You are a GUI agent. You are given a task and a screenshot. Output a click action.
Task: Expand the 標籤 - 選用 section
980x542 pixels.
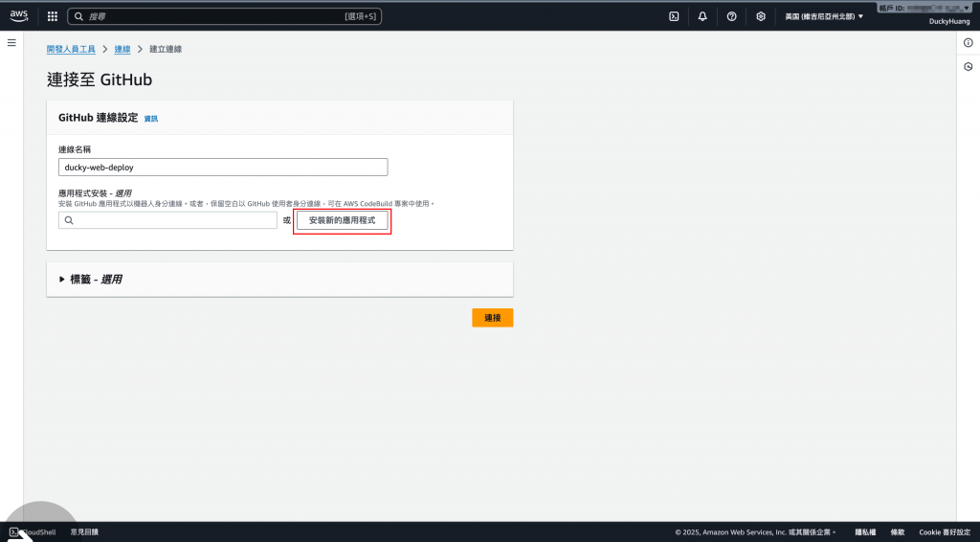[x=90, y=280]
